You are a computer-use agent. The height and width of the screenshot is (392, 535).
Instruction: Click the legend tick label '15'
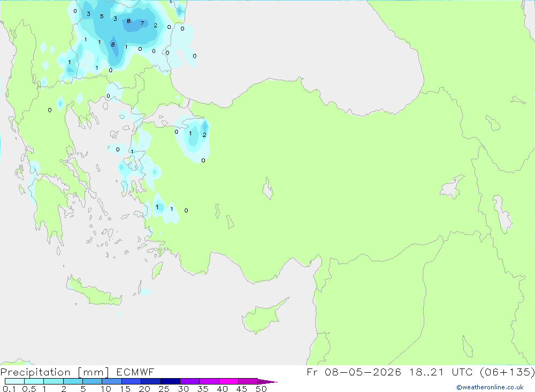pos(125,389)
